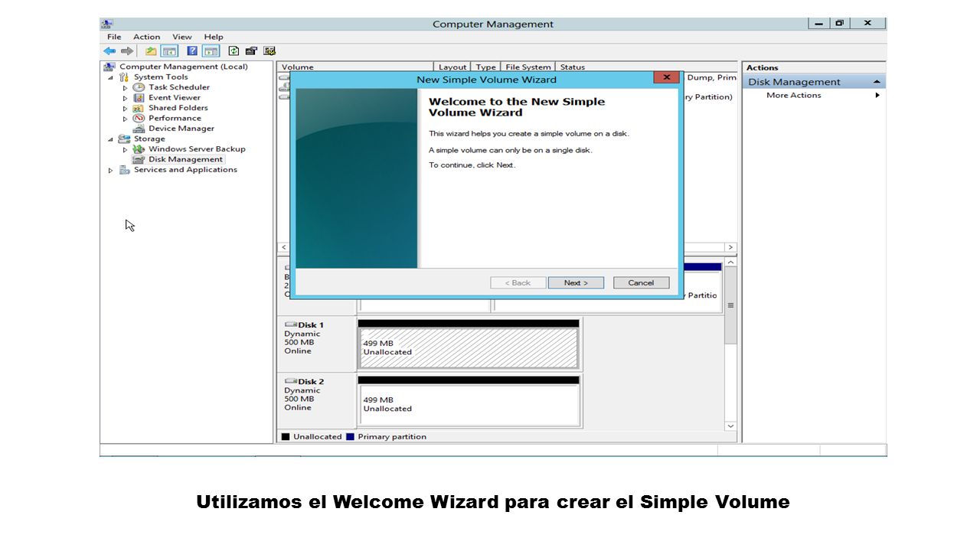Toggle the Show/Hide Action Pane toolbar icon

click(211, 51)
